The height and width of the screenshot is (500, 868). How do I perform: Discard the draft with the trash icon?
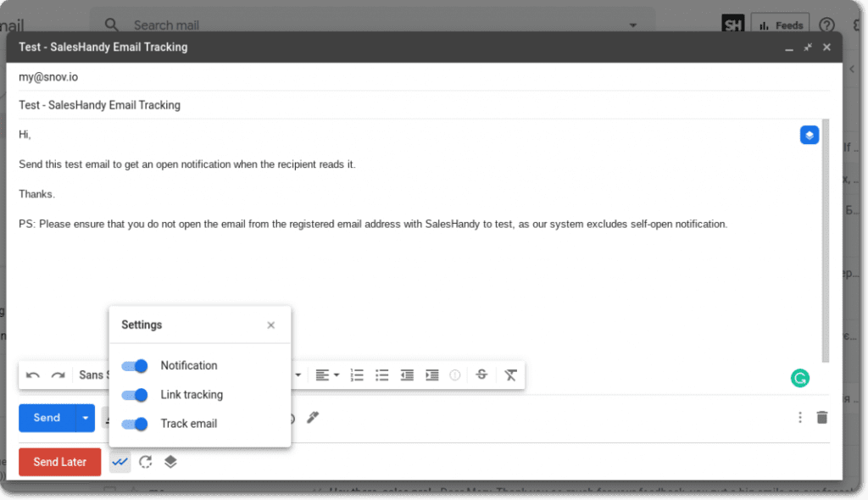coord(821,417)
